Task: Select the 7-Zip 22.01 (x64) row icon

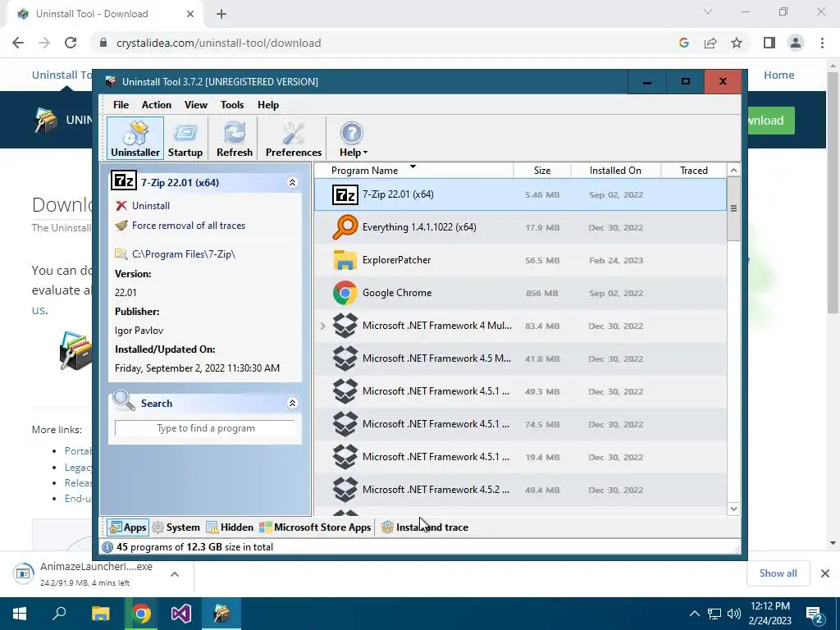Action: click(345, 194)
